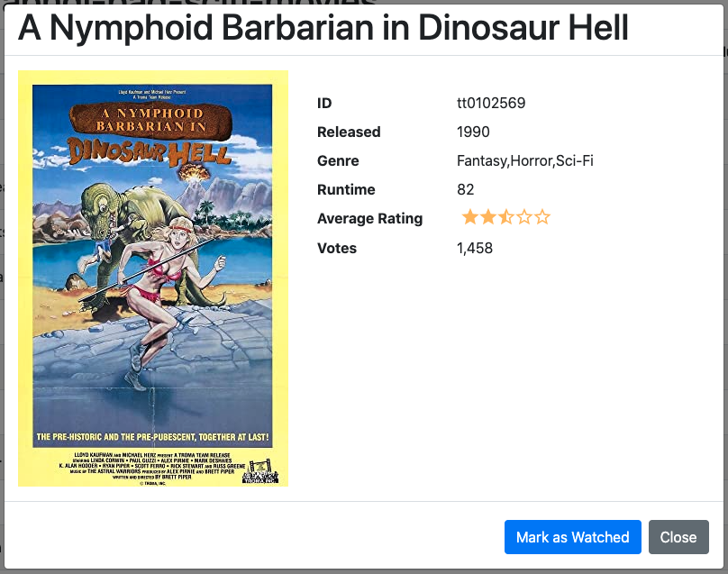Click the second rating star
Image resolution: width=728 pixels, height=574 pixels.
pyautogui.click(x=488, y=217)
